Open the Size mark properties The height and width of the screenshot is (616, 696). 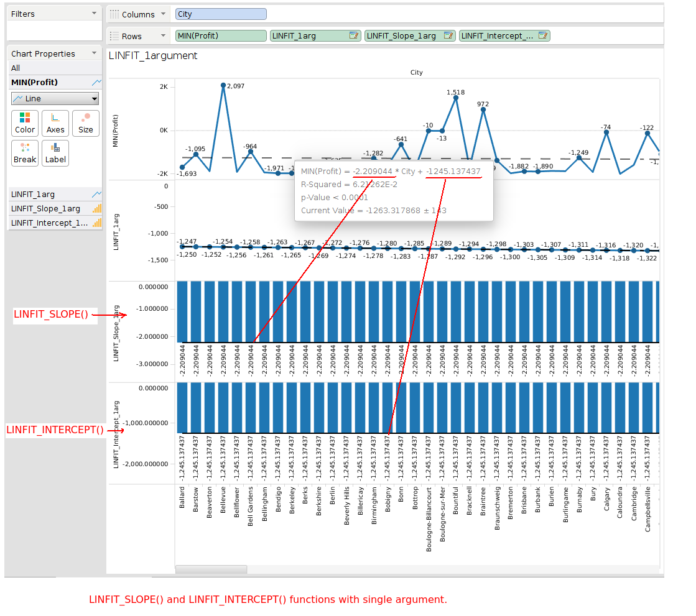(x=86, y=123)
